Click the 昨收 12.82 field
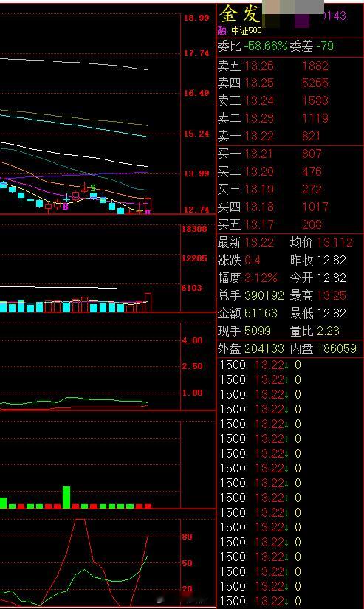The width and height of the screenshot is (364, 609). (317, 261)
